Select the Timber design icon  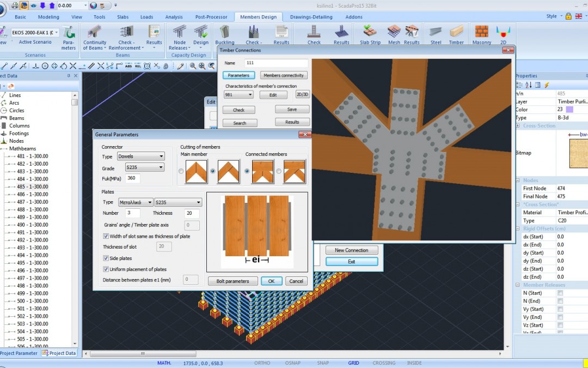(456, 34)
